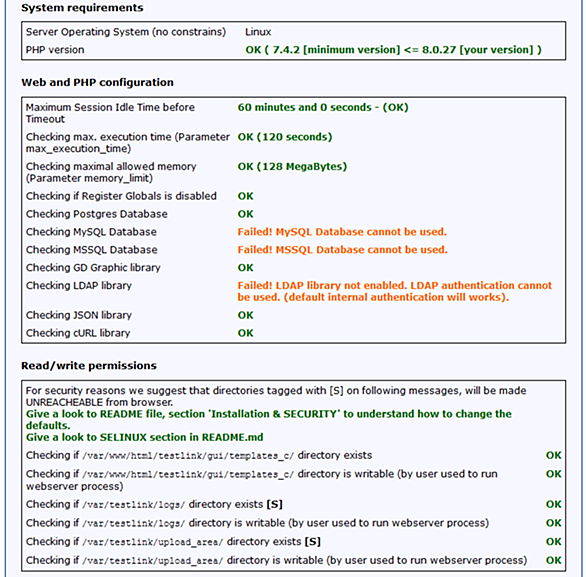
Task: Select 'Give a look to README file' note
Action: [x=269, y=420]
